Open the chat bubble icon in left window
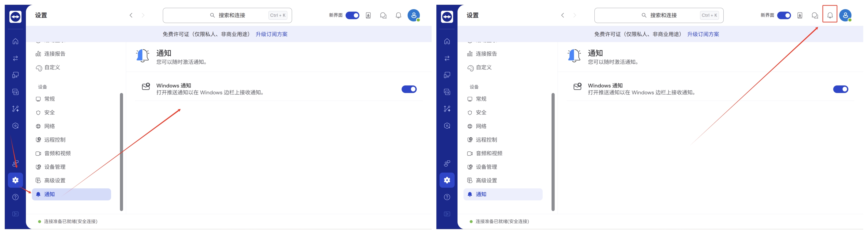 tap(383, 16)
